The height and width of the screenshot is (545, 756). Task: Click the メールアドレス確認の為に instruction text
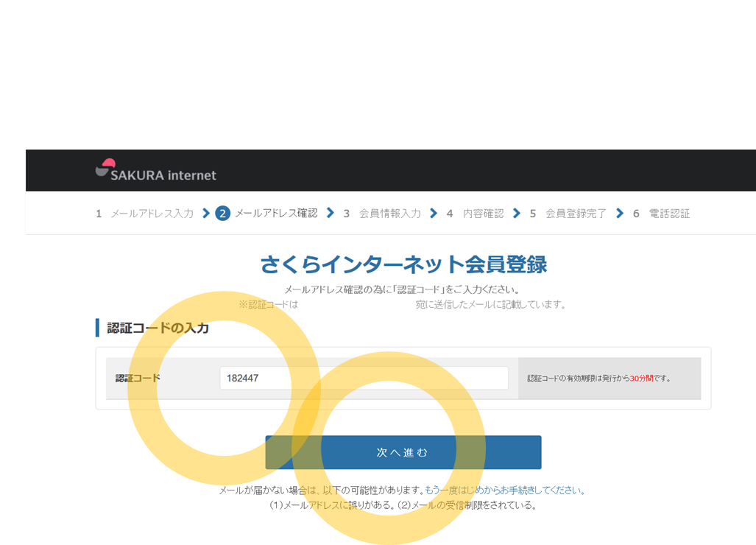[x=402, y=289]
